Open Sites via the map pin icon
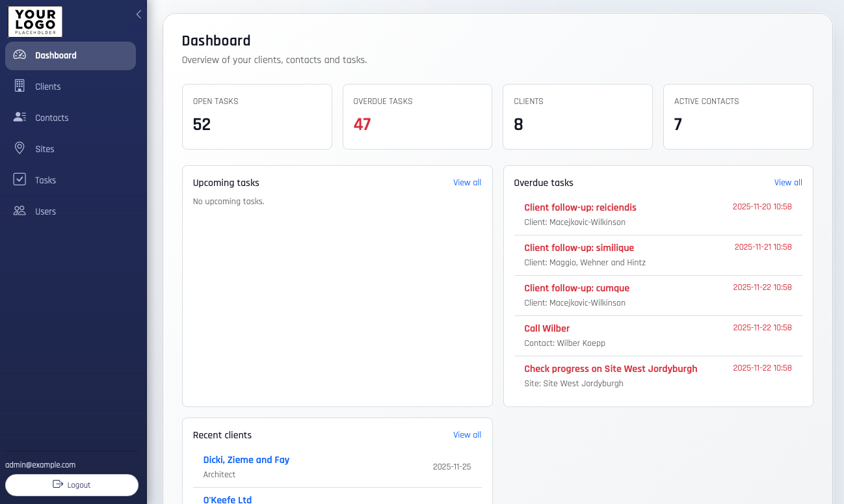844x504 pixels. tap(20, 148)
